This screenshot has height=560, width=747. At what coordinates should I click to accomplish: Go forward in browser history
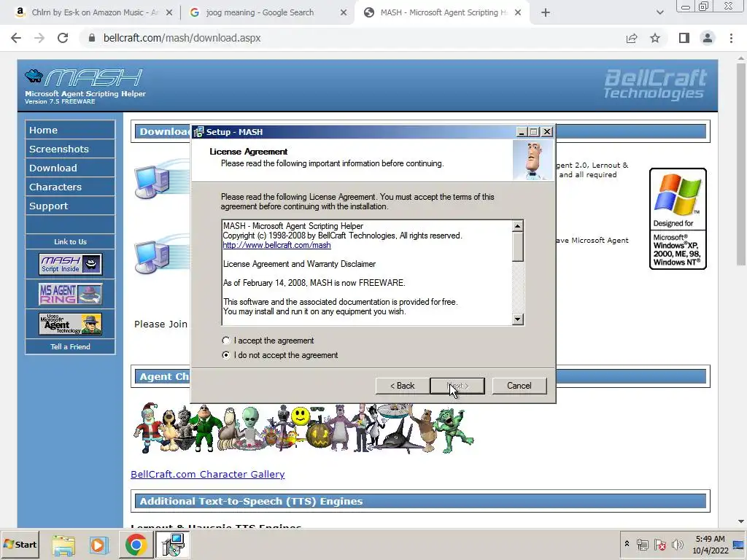(39, 38)
